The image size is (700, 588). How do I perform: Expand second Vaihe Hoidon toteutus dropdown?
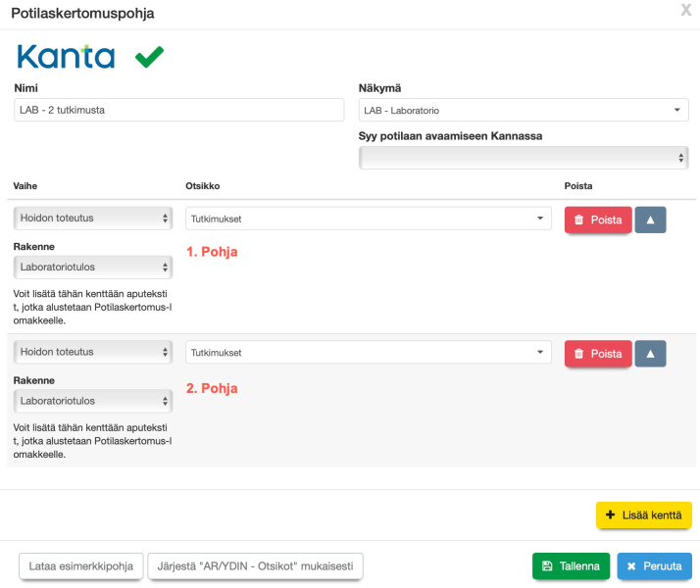[93, 352]
